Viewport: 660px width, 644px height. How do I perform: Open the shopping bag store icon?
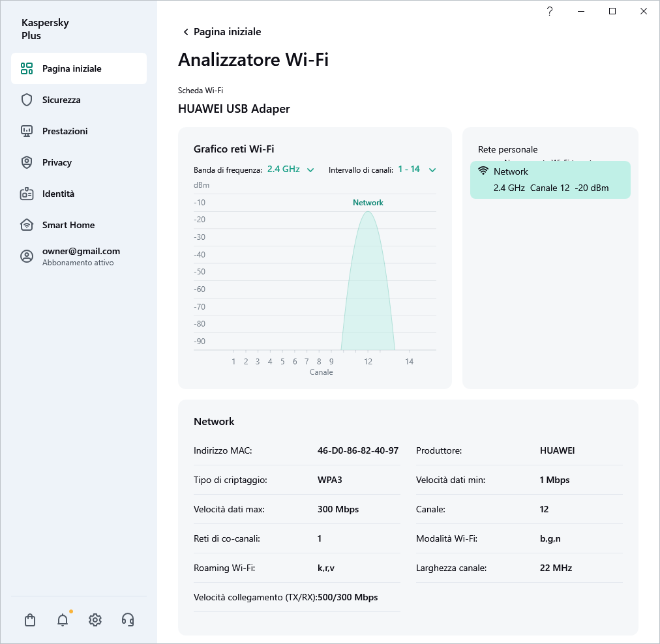click(x=30, y=620)
